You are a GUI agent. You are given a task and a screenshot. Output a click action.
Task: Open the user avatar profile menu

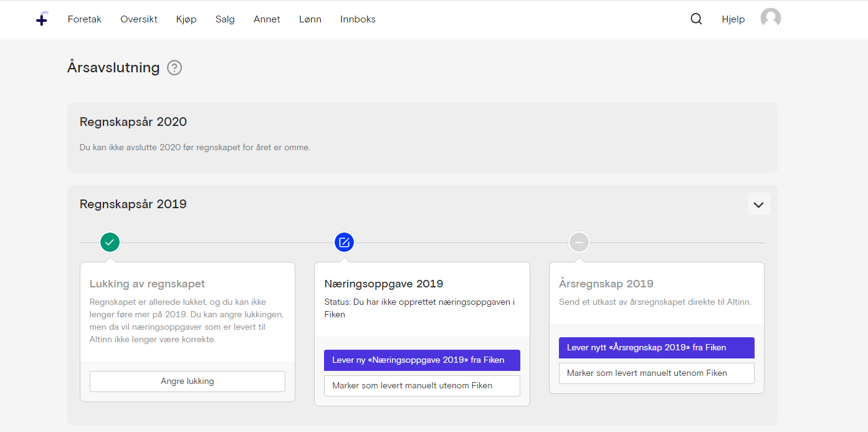771,18
